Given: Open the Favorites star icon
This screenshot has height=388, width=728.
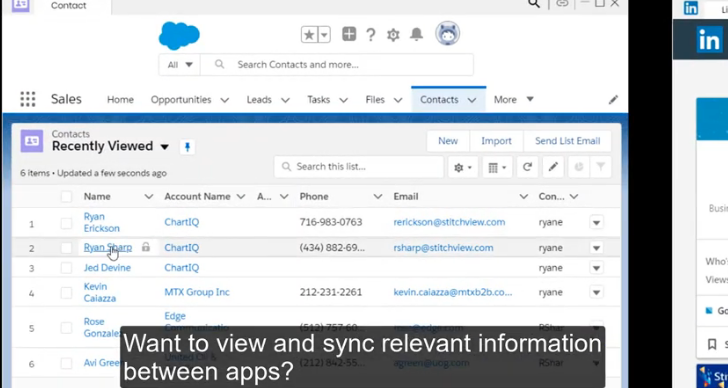Looking at the screenshot, I should [x=309, y=35].
